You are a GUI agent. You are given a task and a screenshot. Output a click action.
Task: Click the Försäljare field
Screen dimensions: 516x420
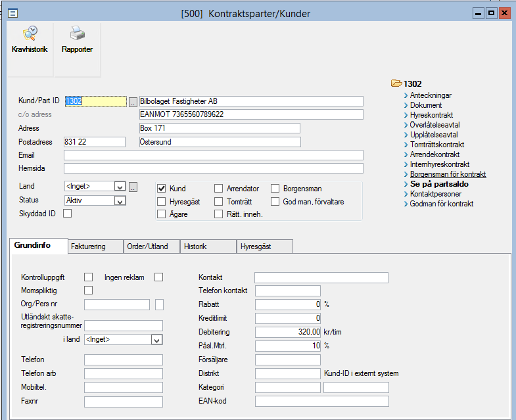click(288, 360)
